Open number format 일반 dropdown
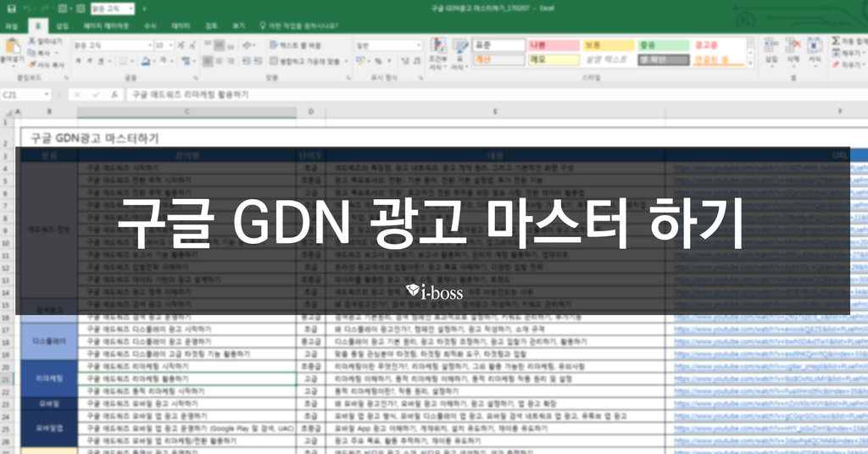This screenshot has width=868, height=454. [x=418, y=46]
